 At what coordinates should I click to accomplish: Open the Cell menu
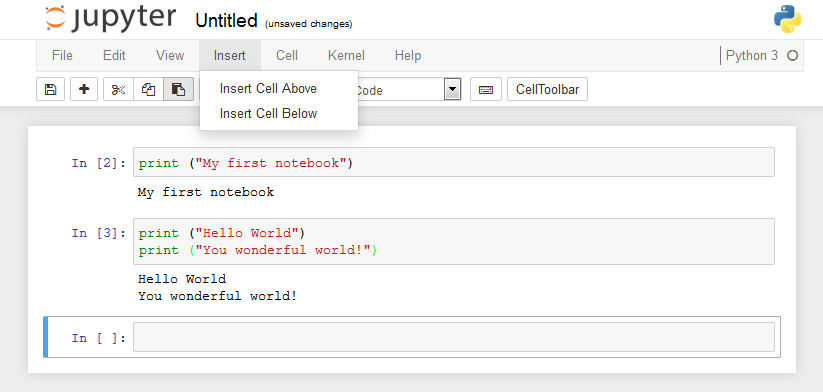(x=287, y=56)
